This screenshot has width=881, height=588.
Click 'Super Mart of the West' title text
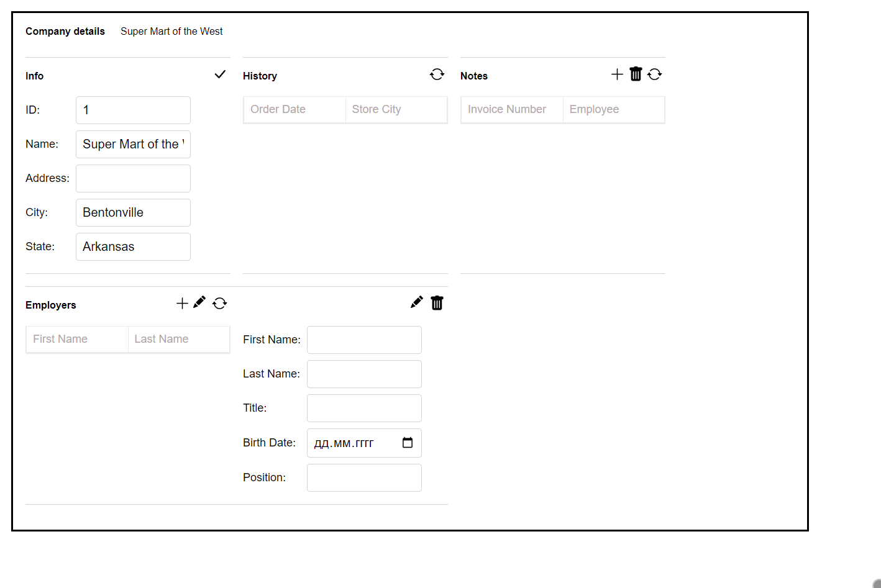(x=171, y=31)
